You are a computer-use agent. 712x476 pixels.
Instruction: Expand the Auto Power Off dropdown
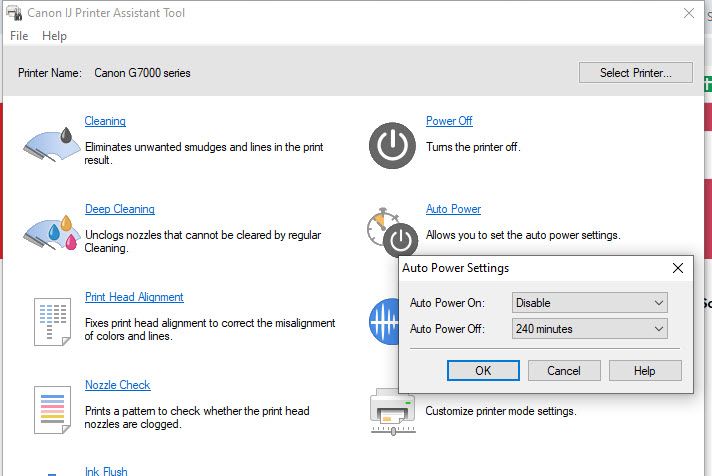pyautogui.click(x=588, y=328)
